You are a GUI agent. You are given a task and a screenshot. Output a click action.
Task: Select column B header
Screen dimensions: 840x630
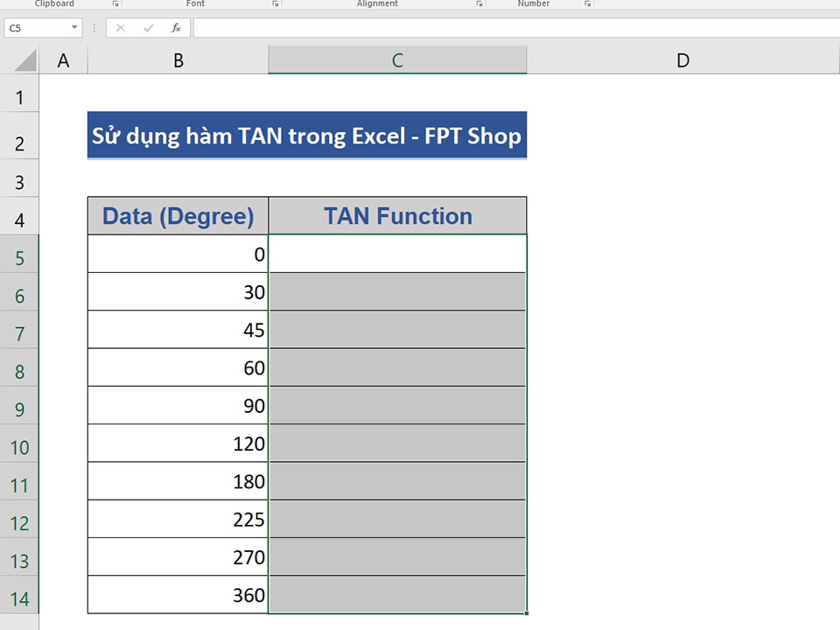click(178, 59)
